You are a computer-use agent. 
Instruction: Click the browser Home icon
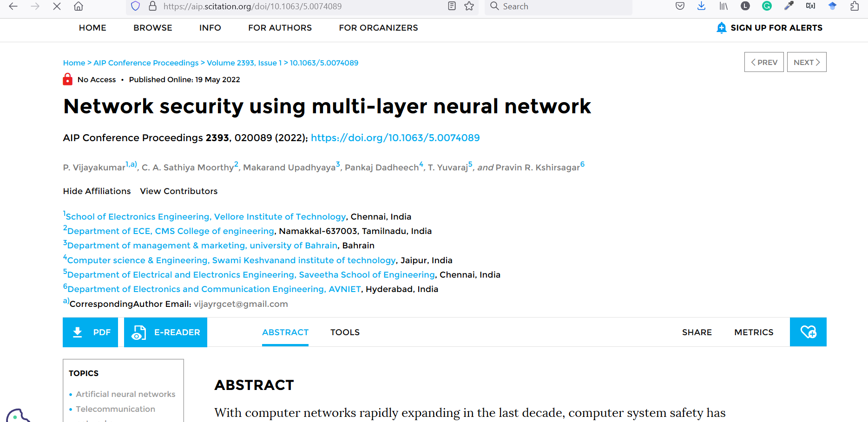click(x=79, y=6)
